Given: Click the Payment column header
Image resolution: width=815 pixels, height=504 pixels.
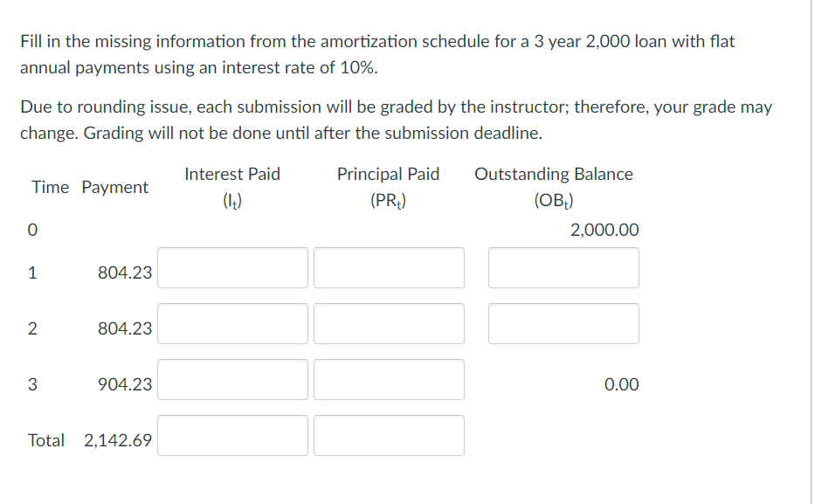Looking at the screenshot, I should 115,187.
